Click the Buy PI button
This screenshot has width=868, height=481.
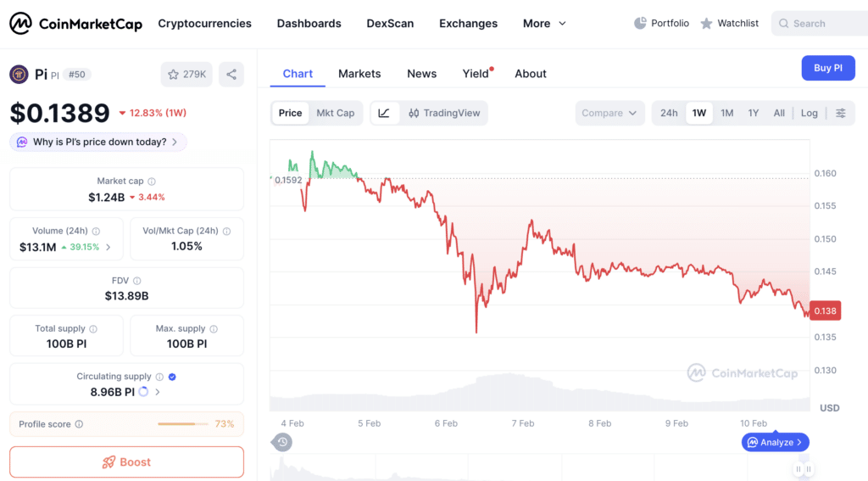tap(828, 68)
